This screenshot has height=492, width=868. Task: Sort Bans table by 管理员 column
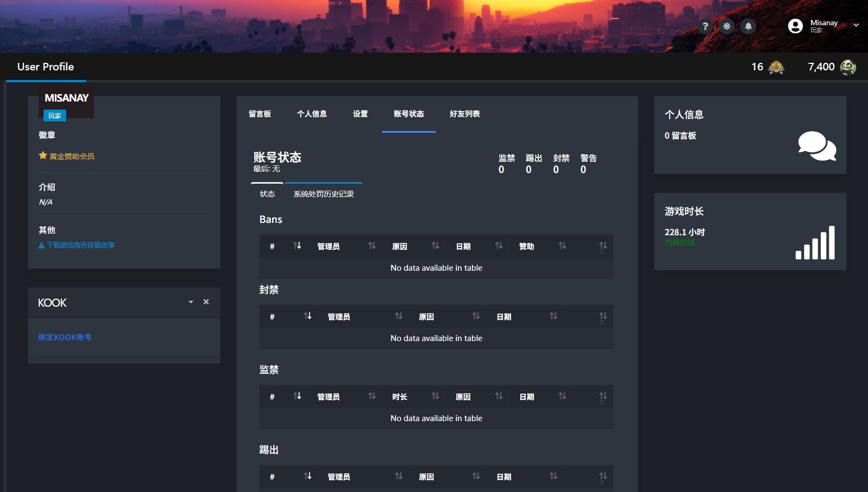click(x=344, y=246)
